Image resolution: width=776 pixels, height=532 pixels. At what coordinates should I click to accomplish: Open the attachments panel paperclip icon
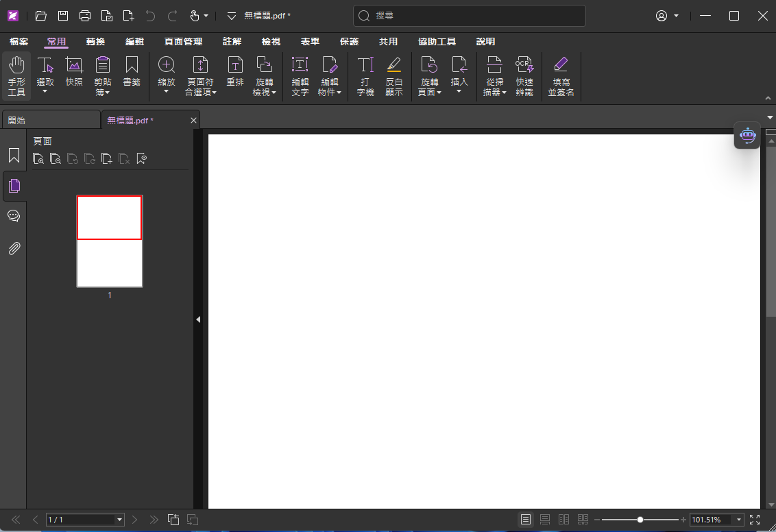[14, 248]
